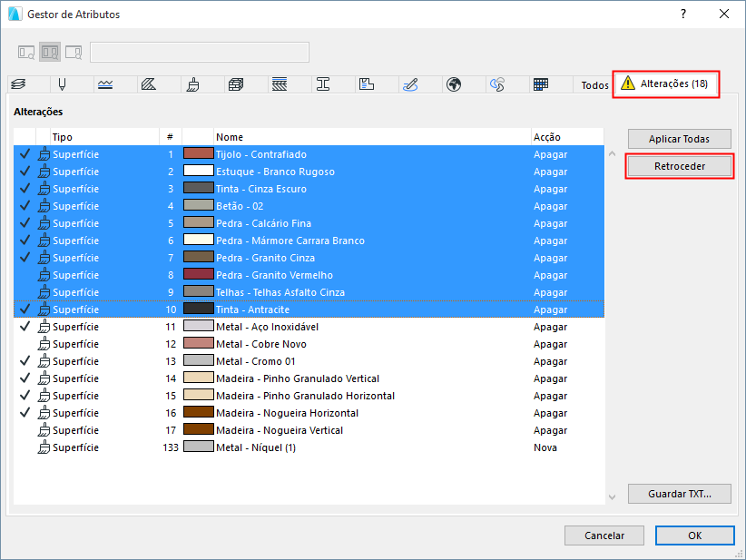Open the Operation Profiles tab icon
This screenshot has height=560, width=746.
[497, 84]
